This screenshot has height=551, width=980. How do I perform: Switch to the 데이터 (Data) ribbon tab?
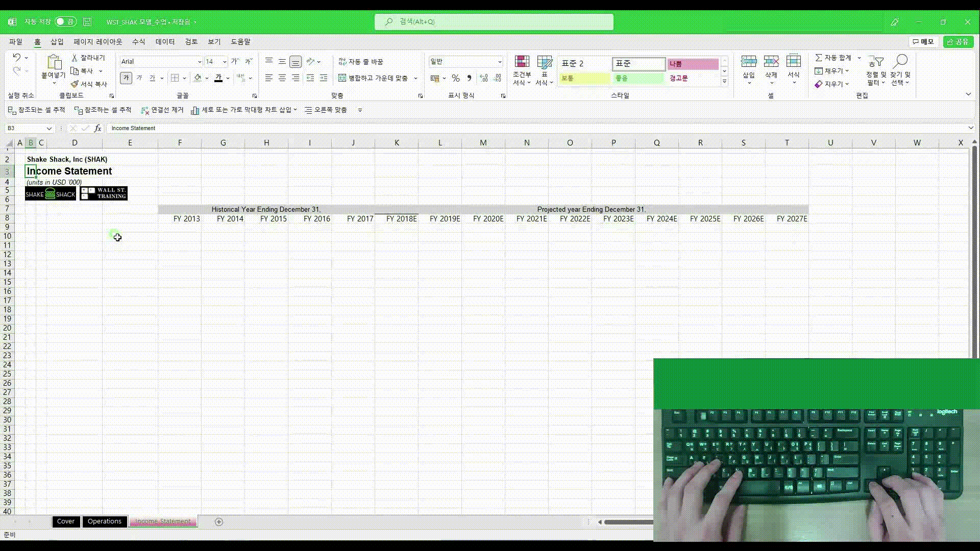165,41
